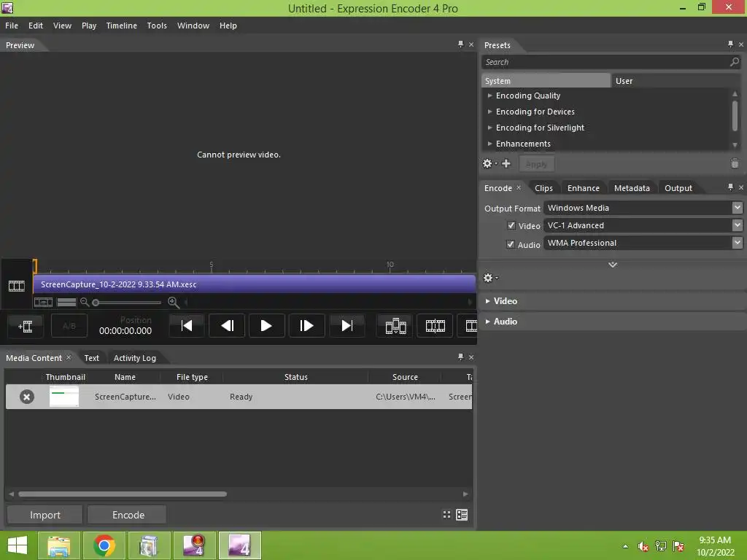The width and height of the screenshot is (747, 560).
Task: Click the greyed Apply preset button
Action: [536, 164]
